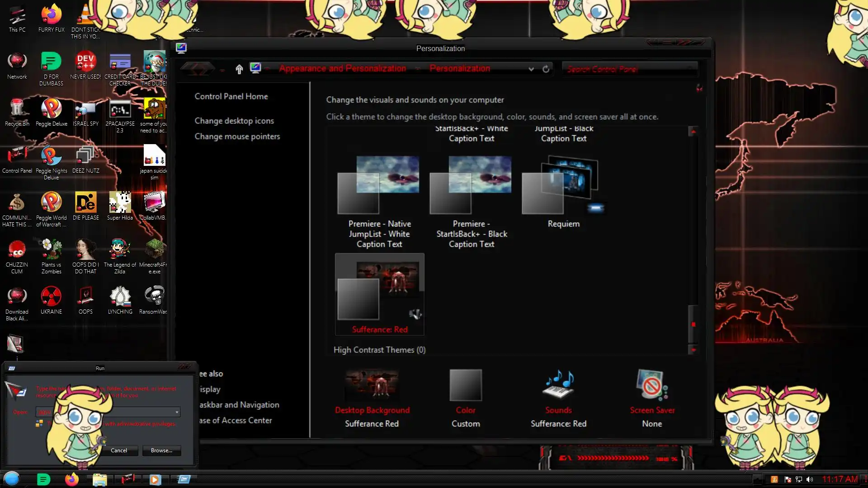Click Browse button in Run dialog
This screenshot has height=488, width=868.
coord(161,450)
